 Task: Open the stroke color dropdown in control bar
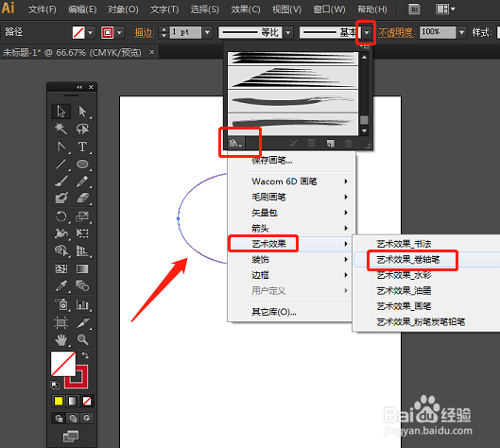click(x=120, y=32)
